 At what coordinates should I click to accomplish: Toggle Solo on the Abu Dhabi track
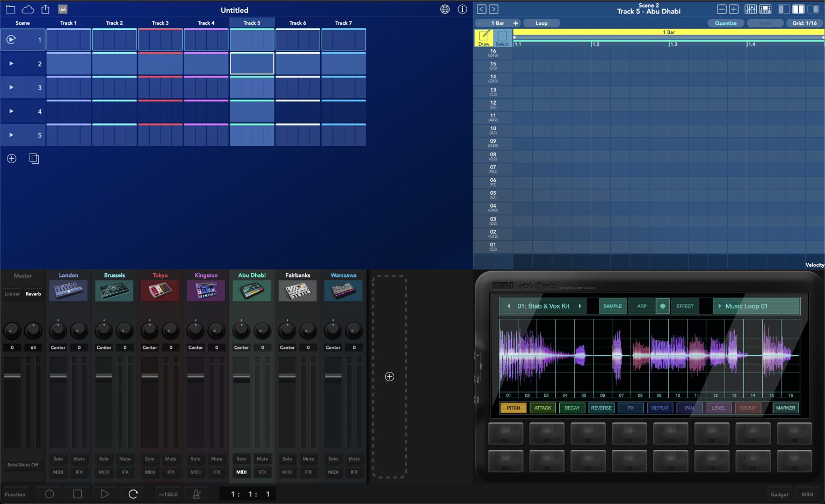pos(241,459)
